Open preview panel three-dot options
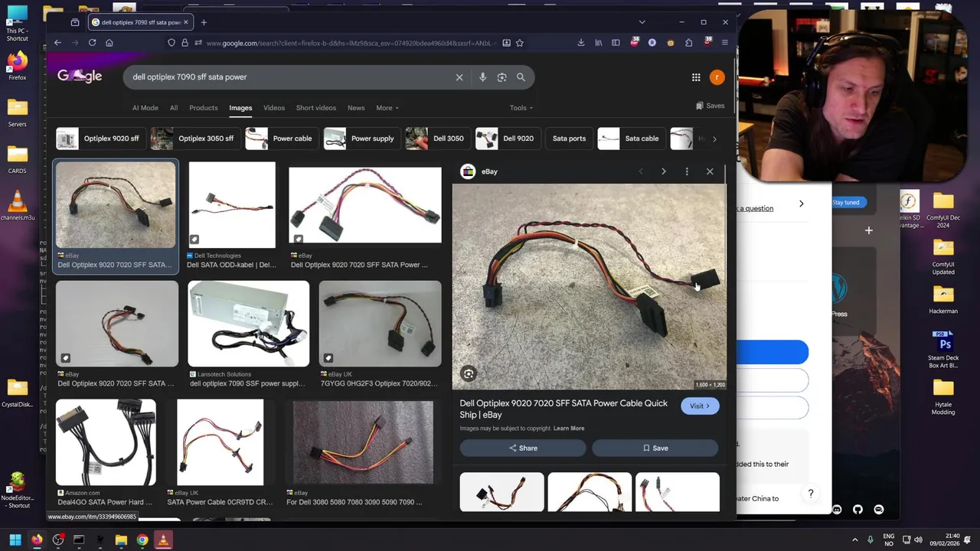Image resolution: width=980 pixels, height=551 pixels. click(687, 171)
